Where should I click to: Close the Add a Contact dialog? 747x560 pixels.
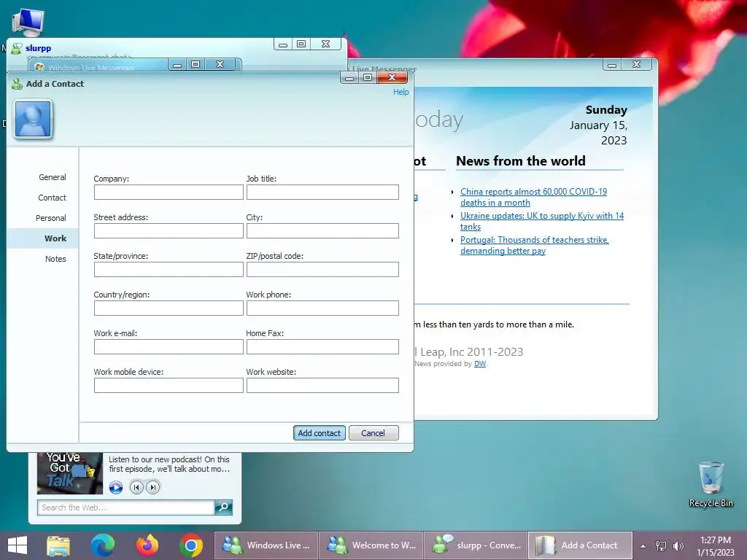coord(392,77)
